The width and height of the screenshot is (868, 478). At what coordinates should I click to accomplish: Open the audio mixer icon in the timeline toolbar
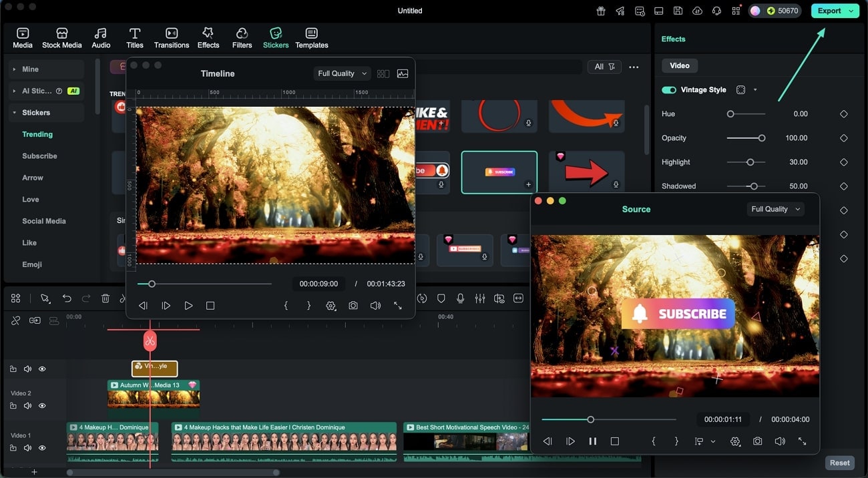[x=479, y=298]
